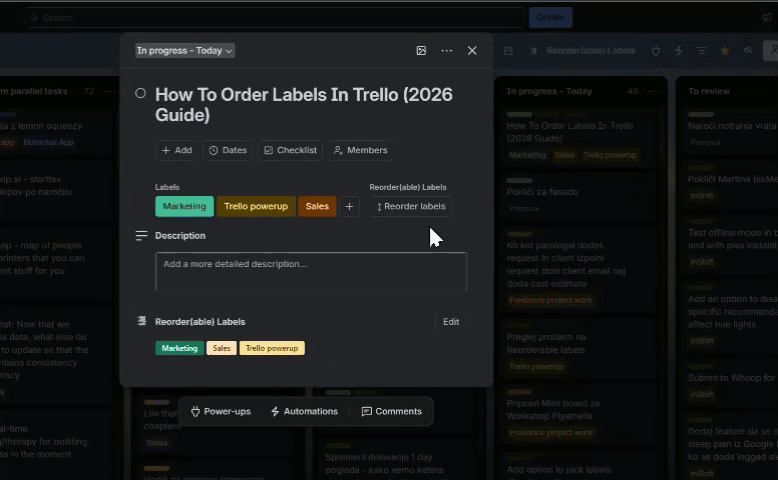Toggle the star icon on the board

tap(724, 51)
